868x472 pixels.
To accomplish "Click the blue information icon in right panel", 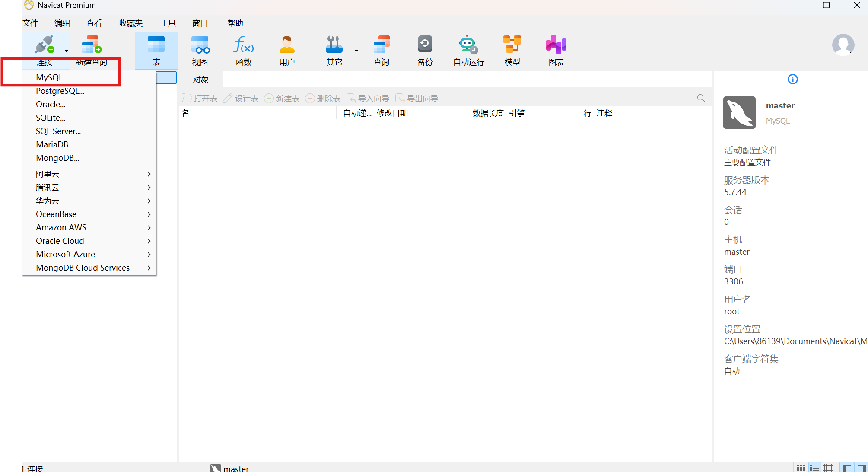I will (792, 79).
